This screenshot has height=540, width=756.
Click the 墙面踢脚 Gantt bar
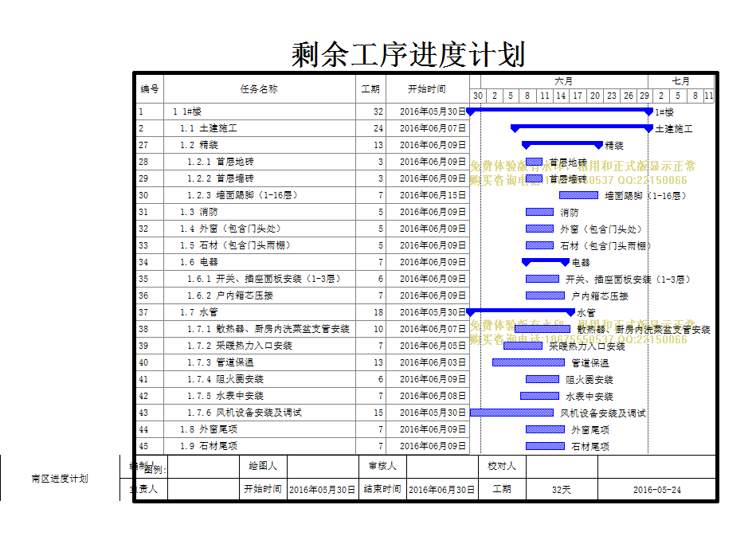(578, 195)
